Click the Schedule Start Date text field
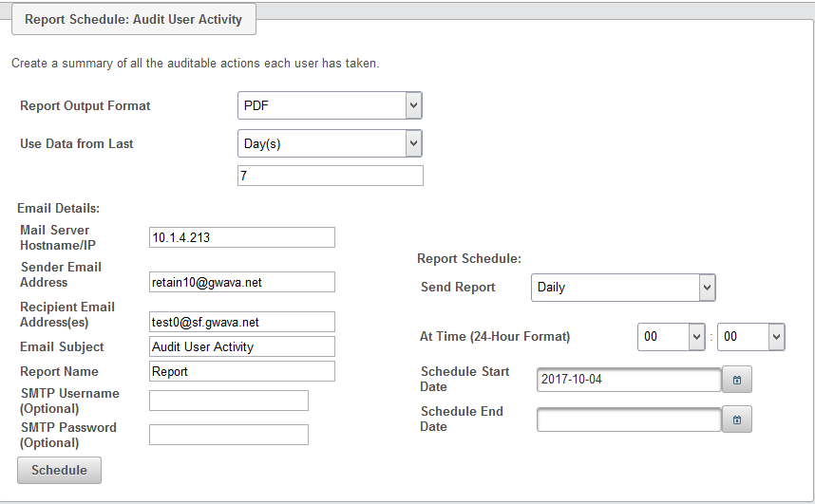This screenshot has height=504, width=815. 629,380
